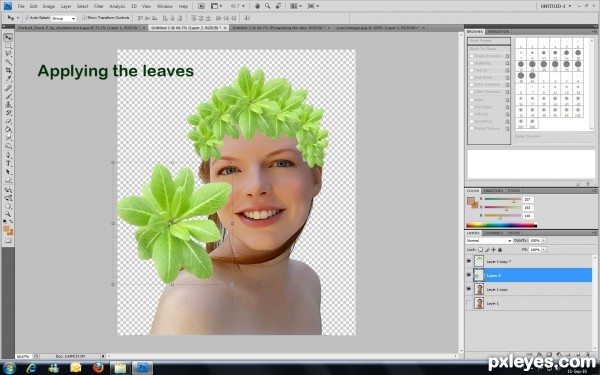Open the Analysis menu
Viewport: 600px width, 375px height.
click(x=117, y=7)
